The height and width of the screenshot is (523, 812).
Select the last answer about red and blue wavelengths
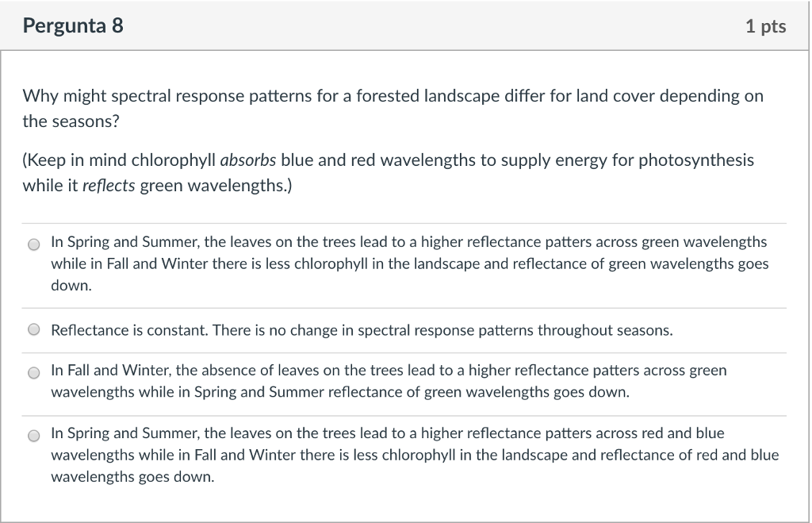coord(33,435)
